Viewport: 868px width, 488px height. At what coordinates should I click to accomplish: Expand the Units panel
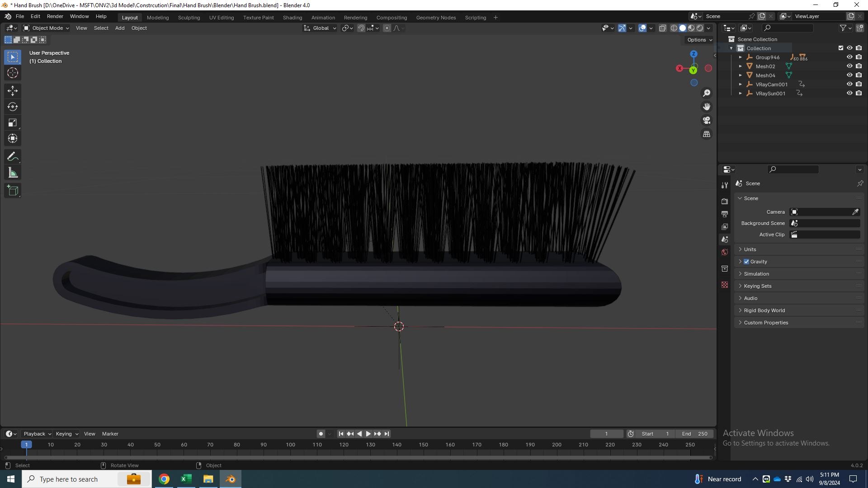pos(799,249)
